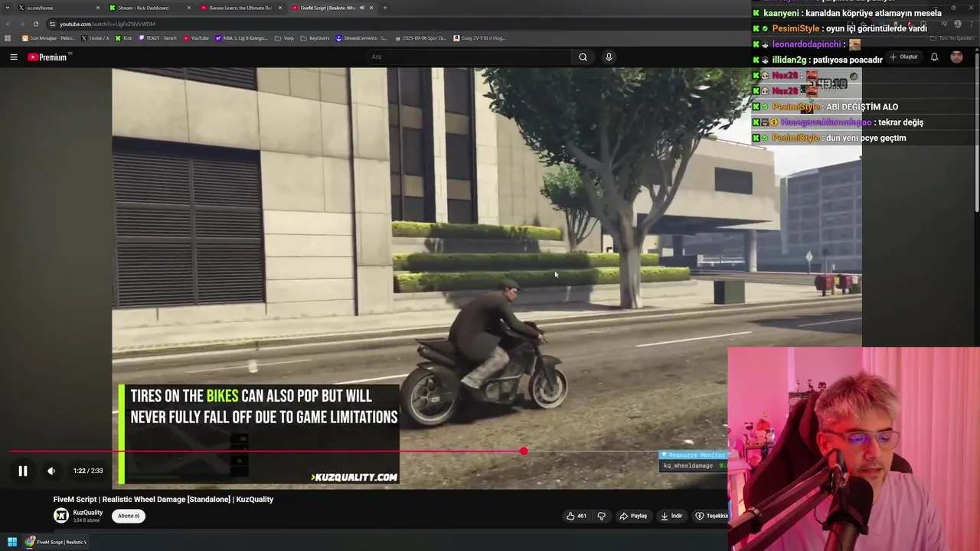
Task: Click the Oluştur create button
Action: (x=904, y=57)
